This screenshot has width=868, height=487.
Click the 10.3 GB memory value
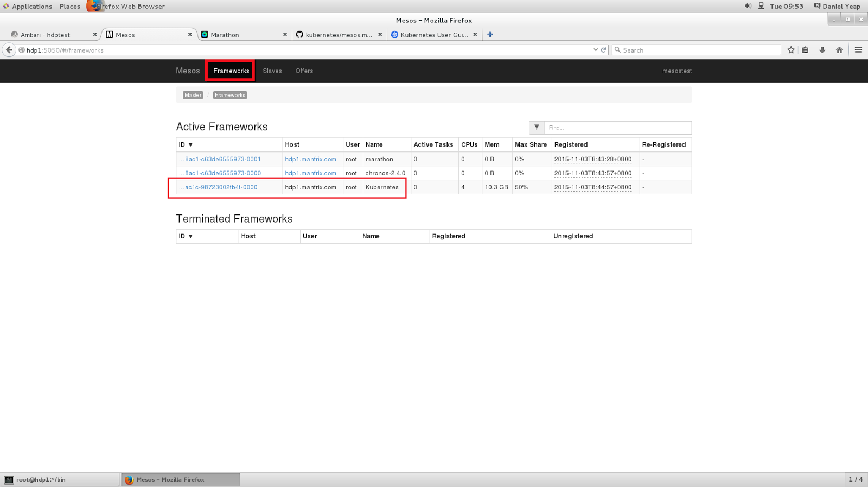(496, 187)
